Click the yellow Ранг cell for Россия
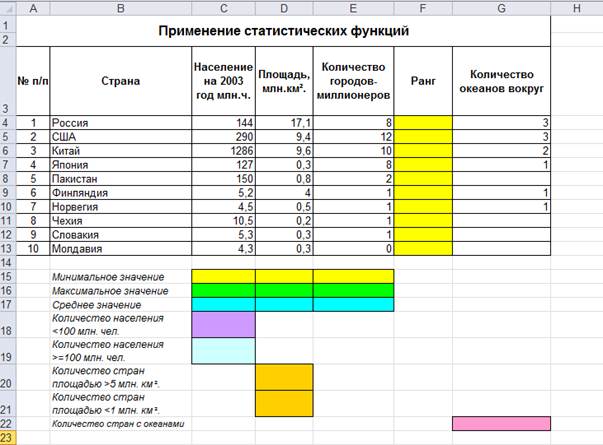The height and width of the screenshot is (445, 603). 423,123
